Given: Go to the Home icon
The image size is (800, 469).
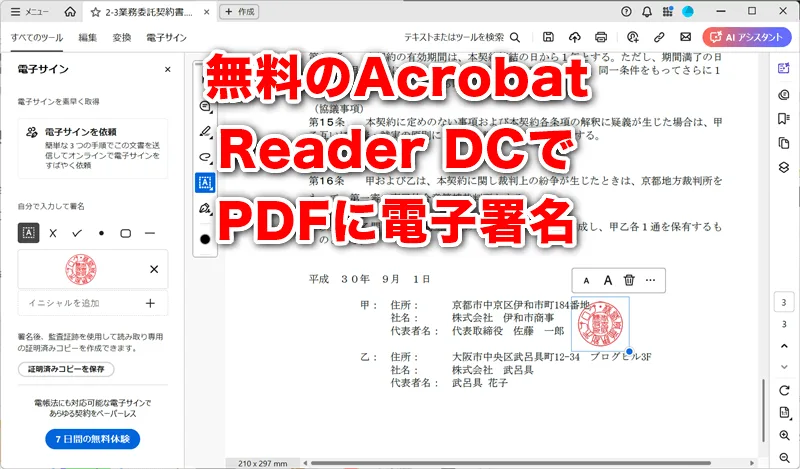Looking at the screenshot, I should point(70,12).
